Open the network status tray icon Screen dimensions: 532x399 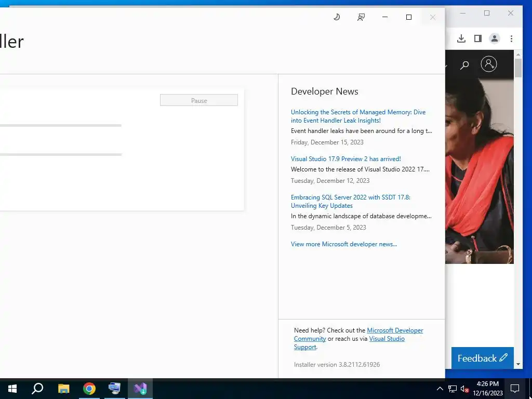pos(453,389)
